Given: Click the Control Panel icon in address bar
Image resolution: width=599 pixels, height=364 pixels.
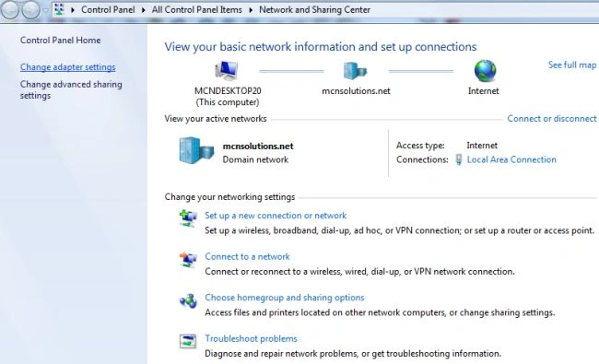Looking at the screenshot, I should 59,9.
